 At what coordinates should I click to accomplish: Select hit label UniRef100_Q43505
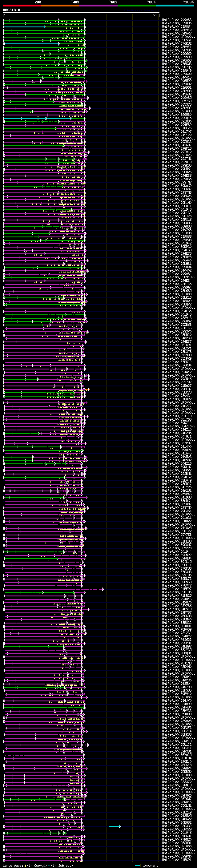coord(177,816)
